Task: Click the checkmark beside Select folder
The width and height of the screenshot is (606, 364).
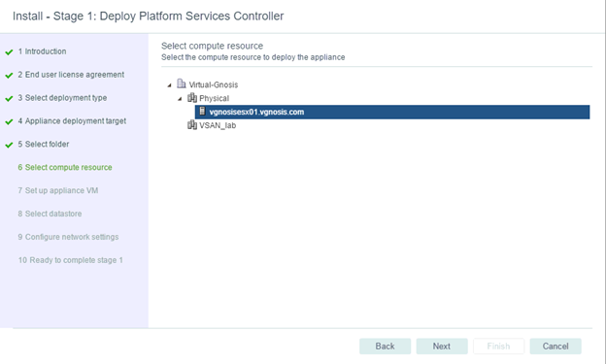Action: [x=9, y=145]
